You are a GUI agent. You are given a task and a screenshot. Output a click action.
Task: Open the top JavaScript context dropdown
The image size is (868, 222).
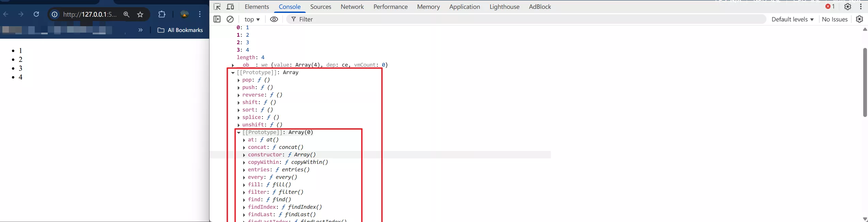tap(252, 19)
